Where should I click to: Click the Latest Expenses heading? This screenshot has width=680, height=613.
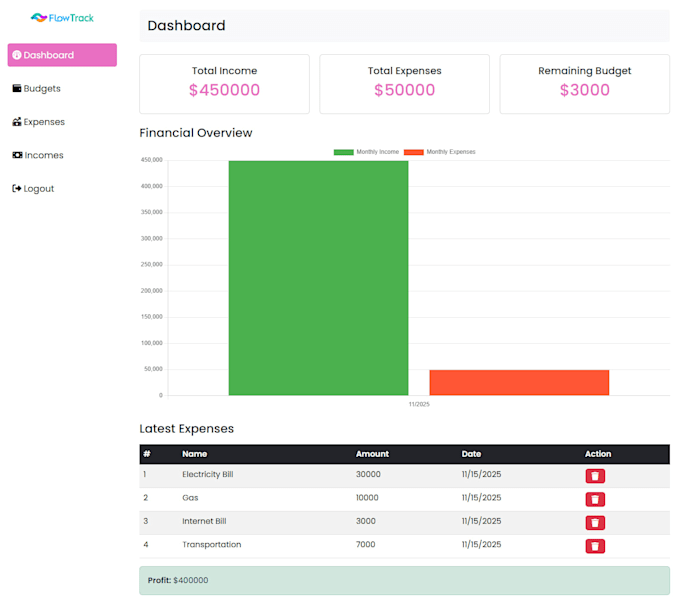(x=186, y=429)
